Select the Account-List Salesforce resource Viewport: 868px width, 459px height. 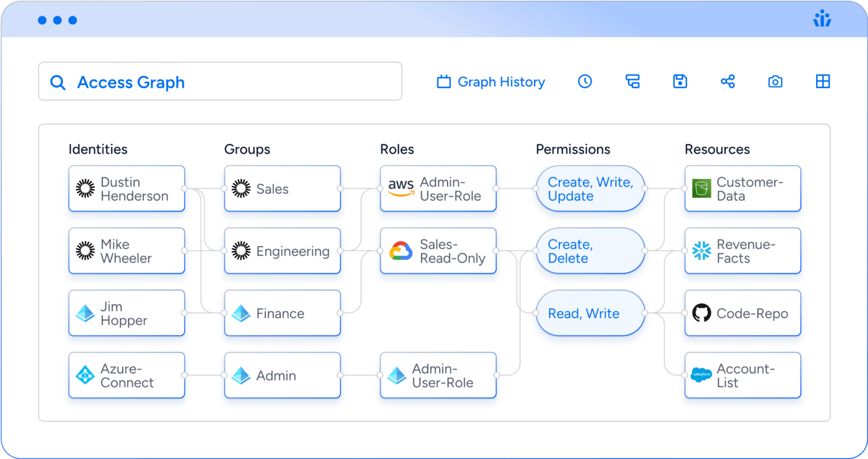coord(743,375)
